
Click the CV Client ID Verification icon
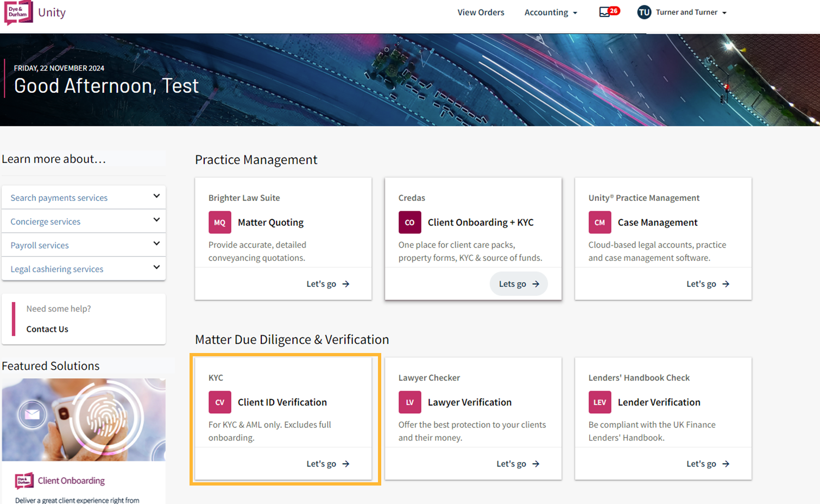pos(220,402)
